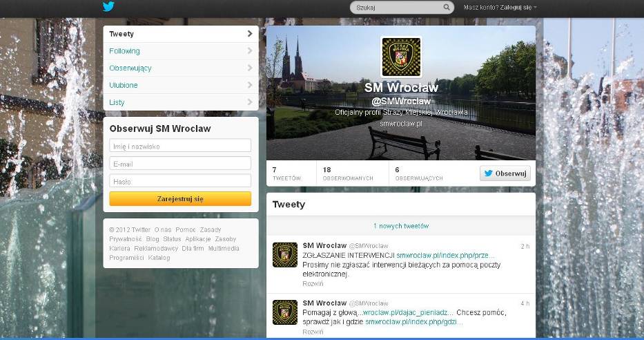Click the 4 h tweet timestamp
644x340 pixels.
click(525, 303)
